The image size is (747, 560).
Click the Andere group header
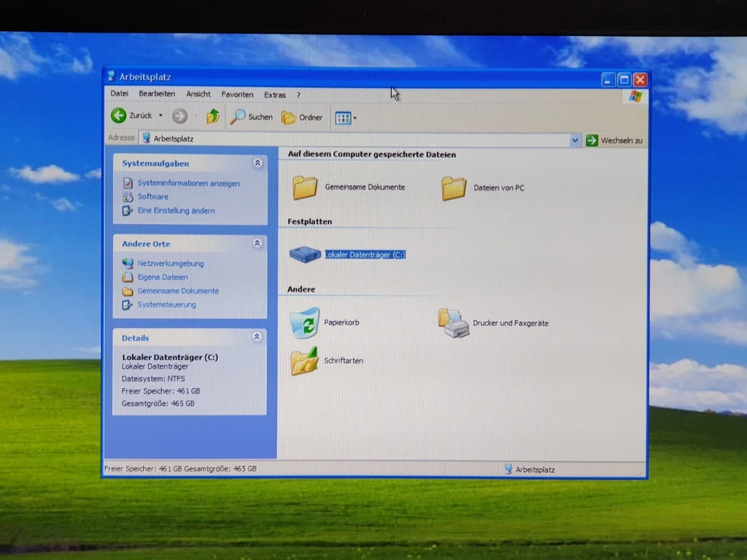(301, 289)
